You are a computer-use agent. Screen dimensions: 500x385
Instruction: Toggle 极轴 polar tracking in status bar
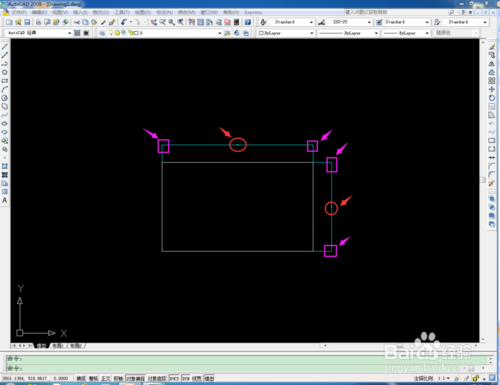coord(118,378)
